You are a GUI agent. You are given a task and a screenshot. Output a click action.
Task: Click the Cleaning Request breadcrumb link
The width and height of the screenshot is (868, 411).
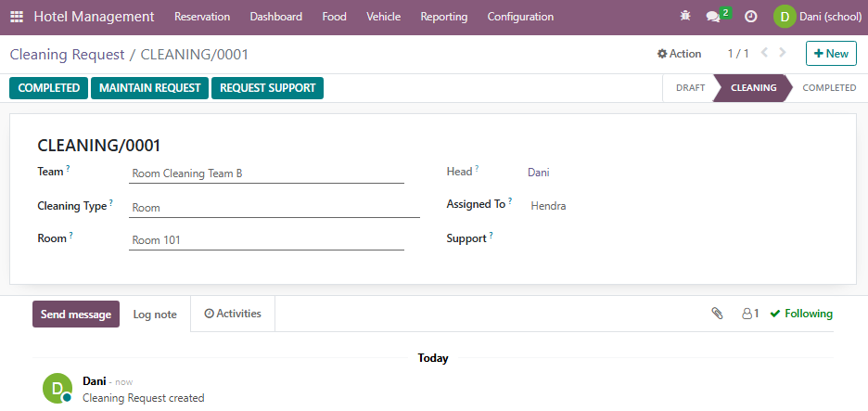68,55
